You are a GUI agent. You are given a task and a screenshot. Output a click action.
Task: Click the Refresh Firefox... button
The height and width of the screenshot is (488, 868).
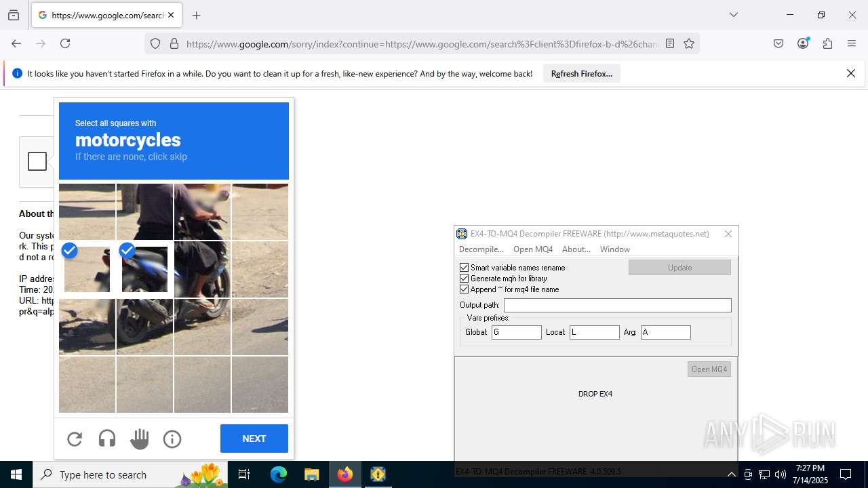coord(582,74)
